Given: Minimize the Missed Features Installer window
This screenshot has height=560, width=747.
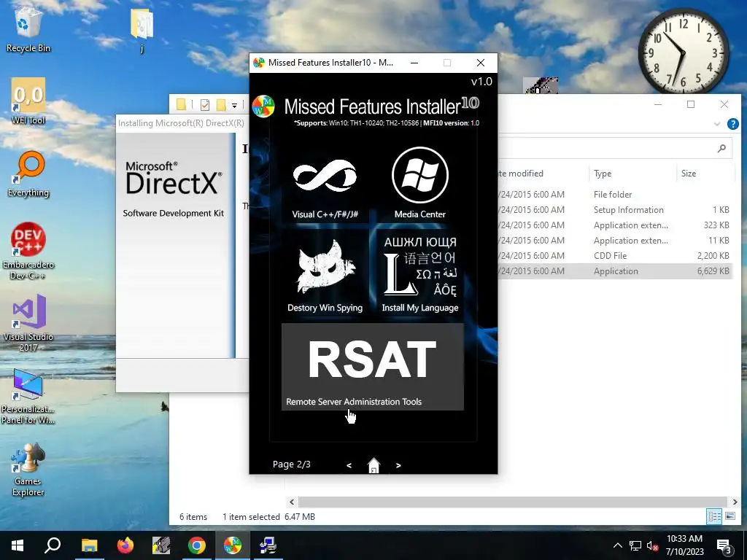Looking at the screenshot, I should pos(414,63).
